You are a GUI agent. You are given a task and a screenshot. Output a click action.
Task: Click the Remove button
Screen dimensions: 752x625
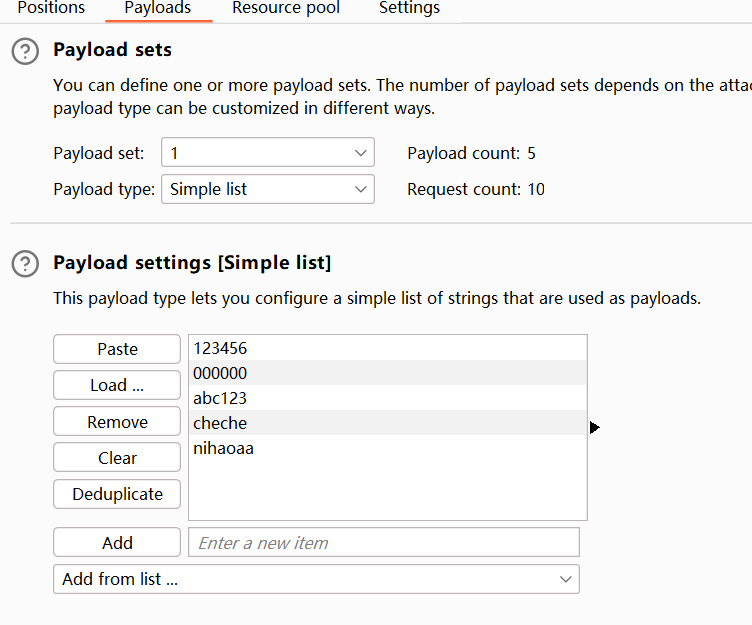[x=117, y=421]
